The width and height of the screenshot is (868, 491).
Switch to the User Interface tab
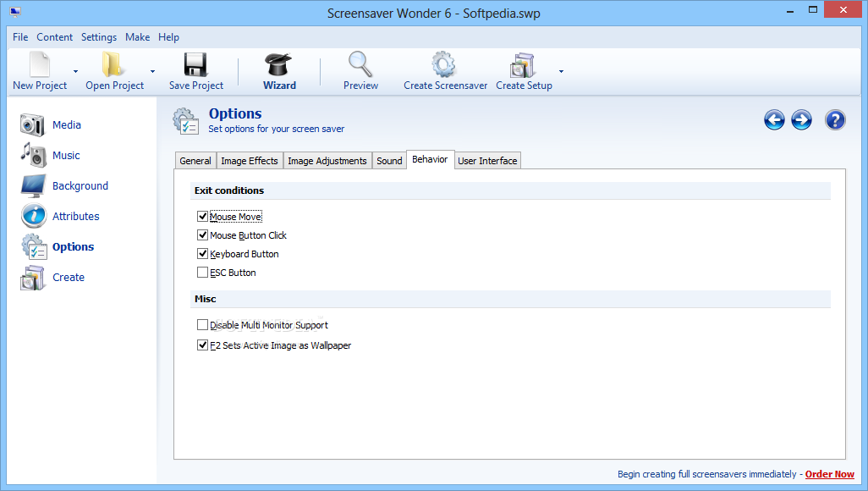(x=487, y=161)
